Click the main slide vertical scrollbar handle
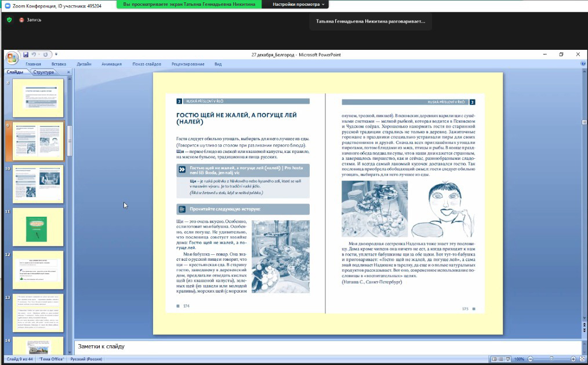The image size is (588, 365). click(584, 122)
